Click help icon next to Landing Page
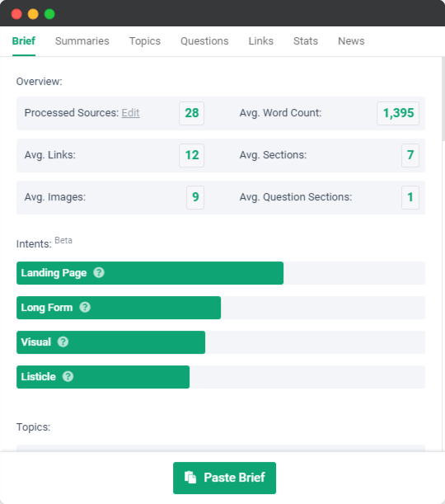The width and height of the screenshot is (445, 504). click(99, 272)
